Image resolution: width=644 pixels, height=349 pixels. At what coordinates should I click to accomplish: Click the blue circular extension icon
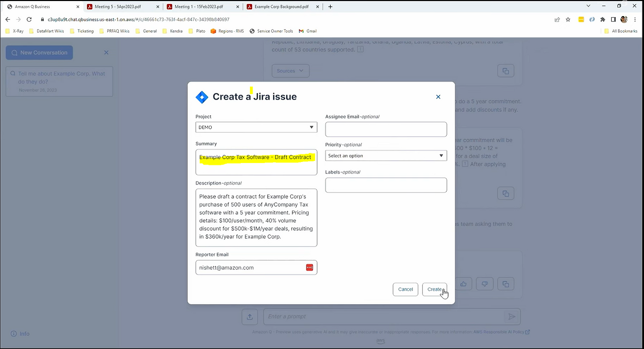592,19
